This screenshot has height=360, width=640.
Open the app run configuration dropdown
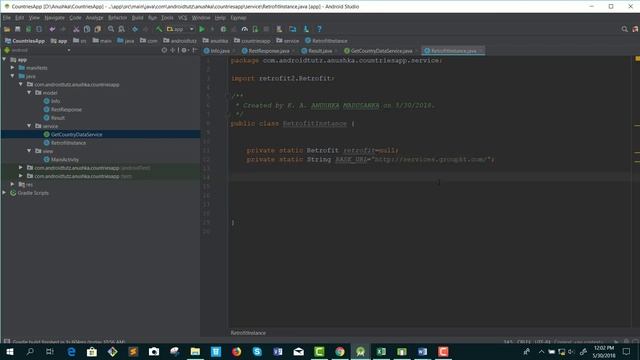coord(180,29)
